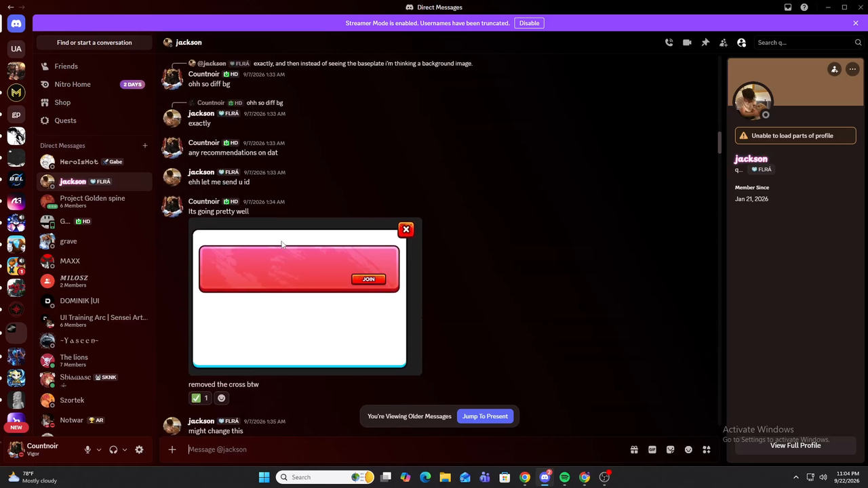Open the GIF picker
868x488 pixels.
click(x=652, y=449)
